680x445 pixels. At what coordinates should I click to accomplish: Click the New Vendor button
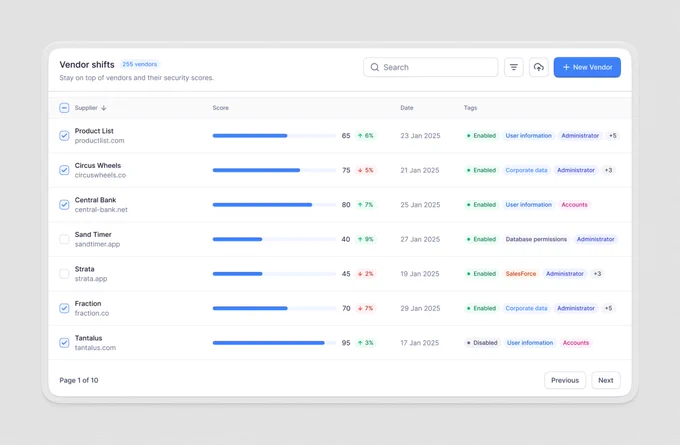(587, 67)
